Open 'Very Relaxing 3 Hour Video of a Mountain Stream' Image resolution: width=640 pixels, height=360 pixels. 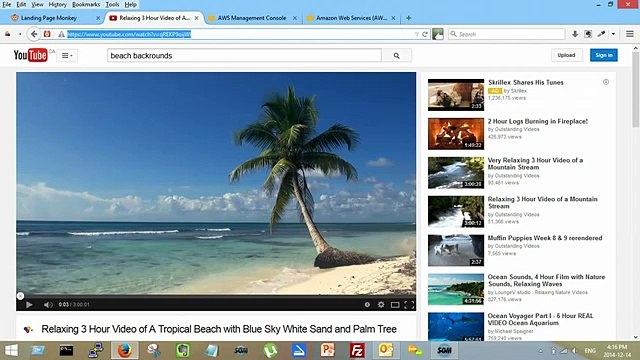[x=535, y=164]
